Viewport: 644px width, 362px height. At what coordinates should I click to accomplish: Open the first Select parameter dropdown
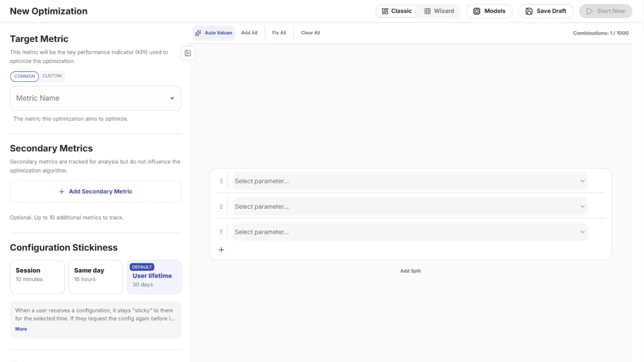pos(410,181)
